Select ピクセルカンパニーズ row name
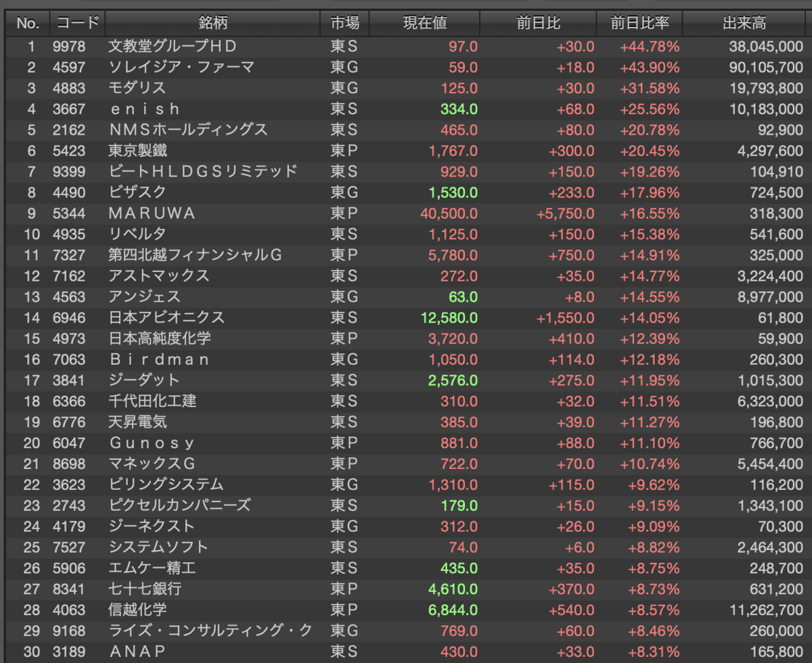Screen dimensions: 812x663 click(179, 505)
